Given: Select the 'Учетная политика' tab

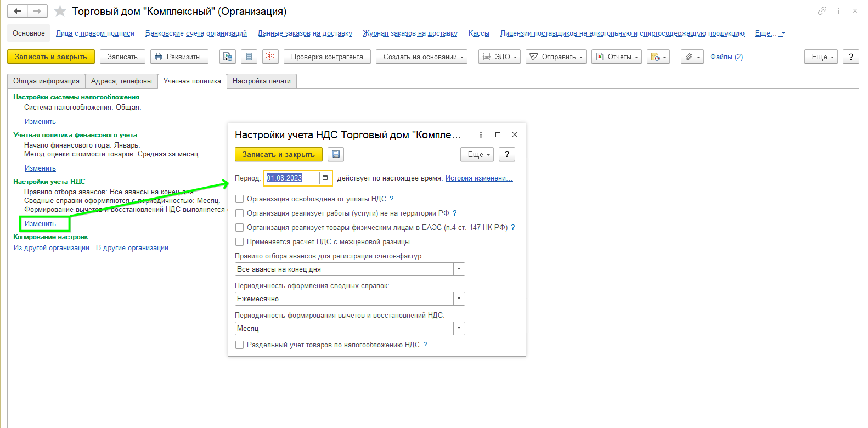Looking at the screenshot, I should (192, 81).
